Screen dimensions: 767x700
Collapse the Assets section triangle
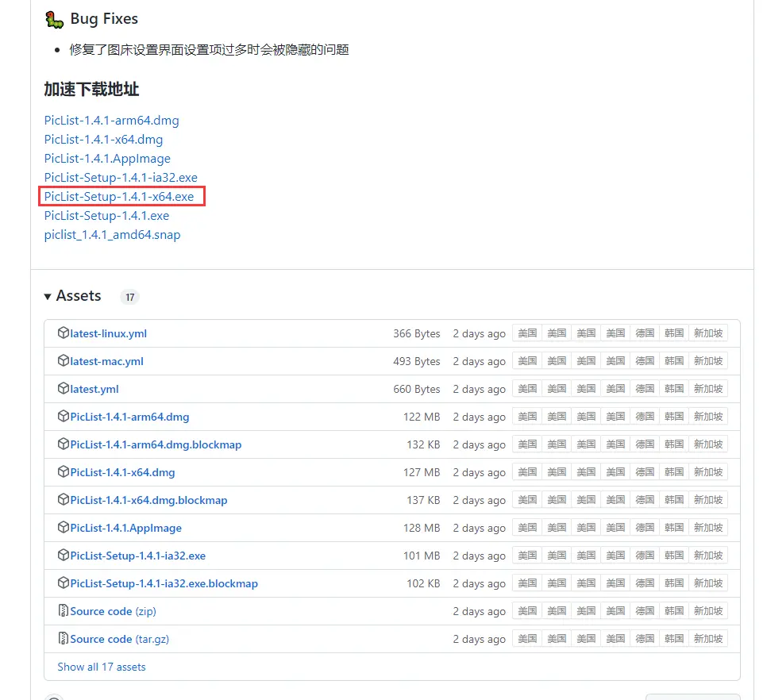(x=48, y=296)
